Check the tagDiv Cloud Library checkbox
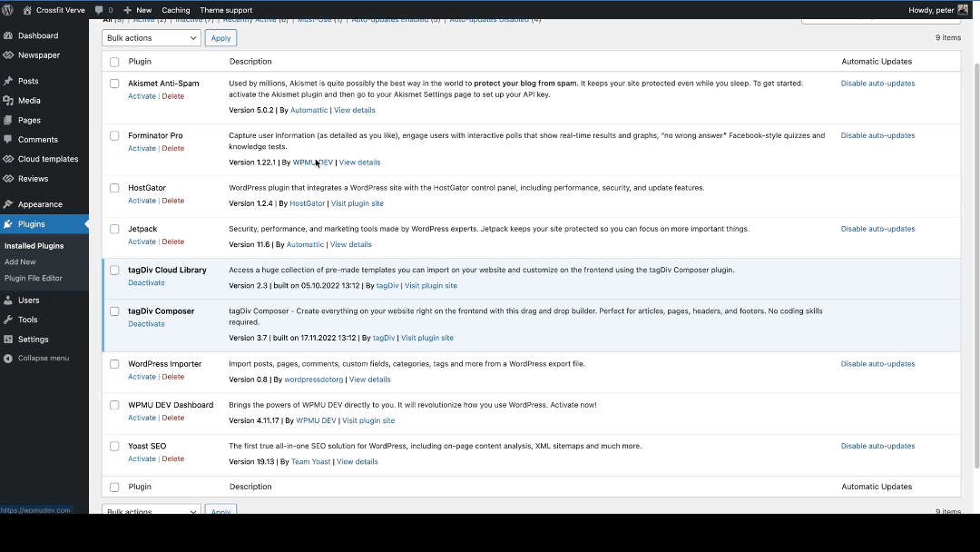 click(114, 270)
